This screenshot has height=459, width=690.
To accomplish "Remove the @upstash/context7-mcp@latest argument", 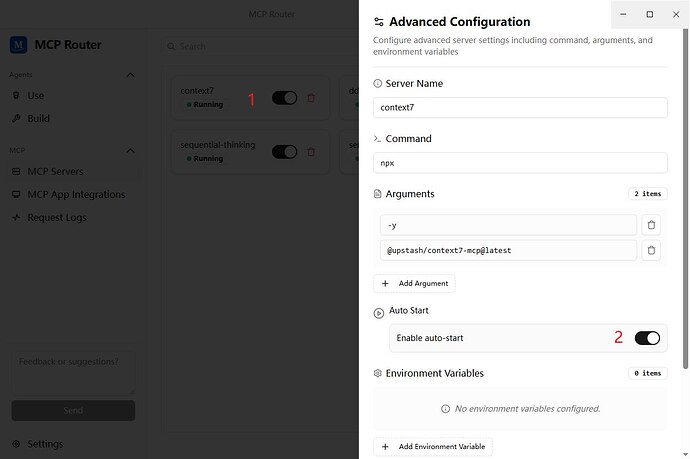I will coord(651,250).
